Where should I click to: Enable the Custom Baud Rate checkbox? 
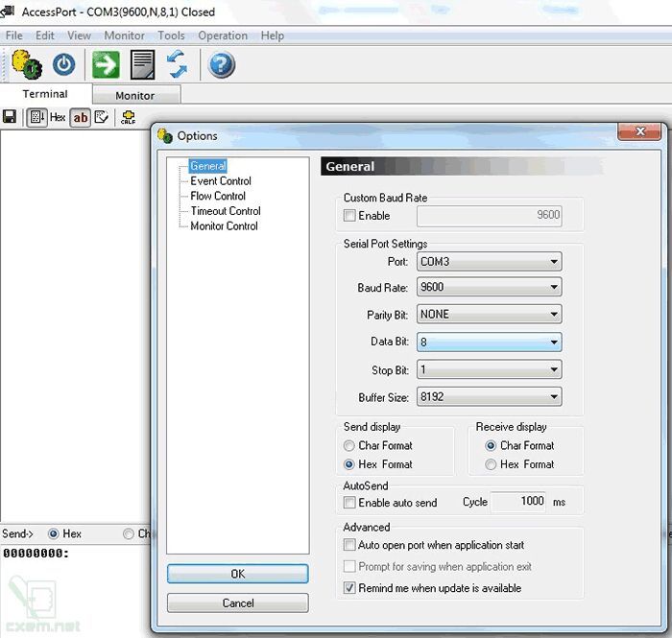point(349,215)
